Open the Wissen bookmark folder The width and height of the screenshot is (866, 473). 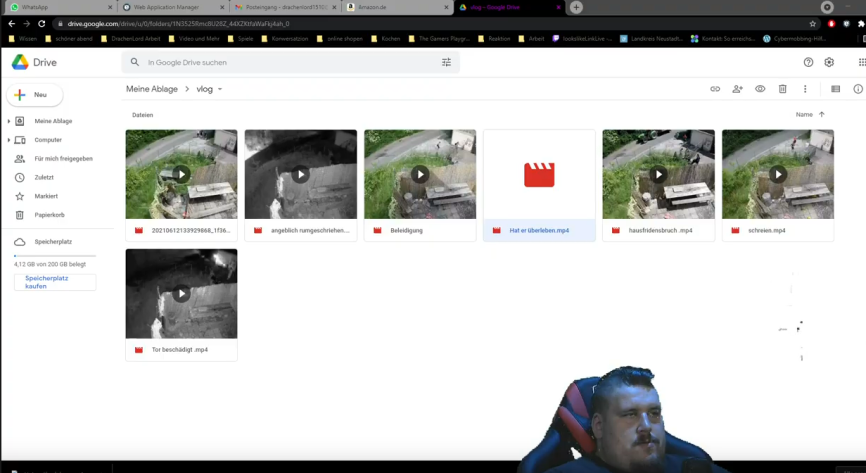[23, 39]
